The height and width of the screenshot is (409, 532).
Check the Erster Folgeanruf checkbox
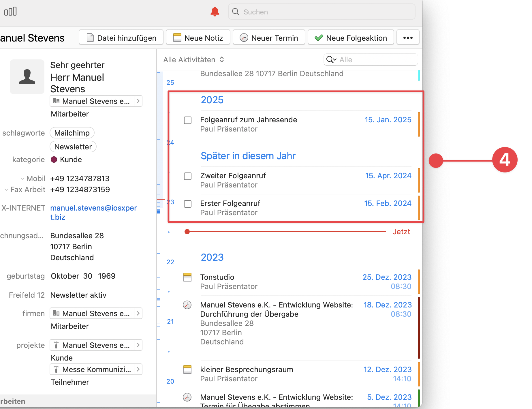[188, 204]
